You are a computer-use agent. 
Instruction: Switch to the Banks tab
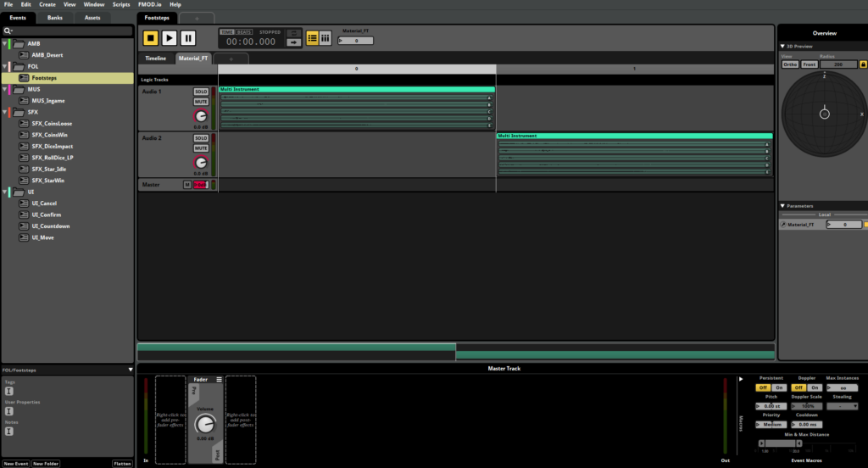[x=54, y=17]
